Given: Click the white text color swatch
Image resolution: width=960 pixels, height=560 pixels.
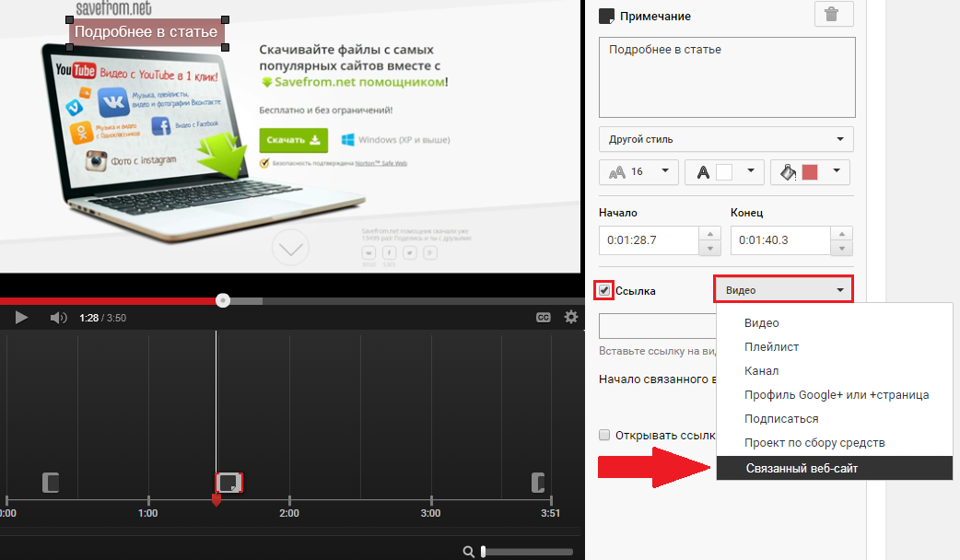Looking at the screenshot, I should 724,172.
